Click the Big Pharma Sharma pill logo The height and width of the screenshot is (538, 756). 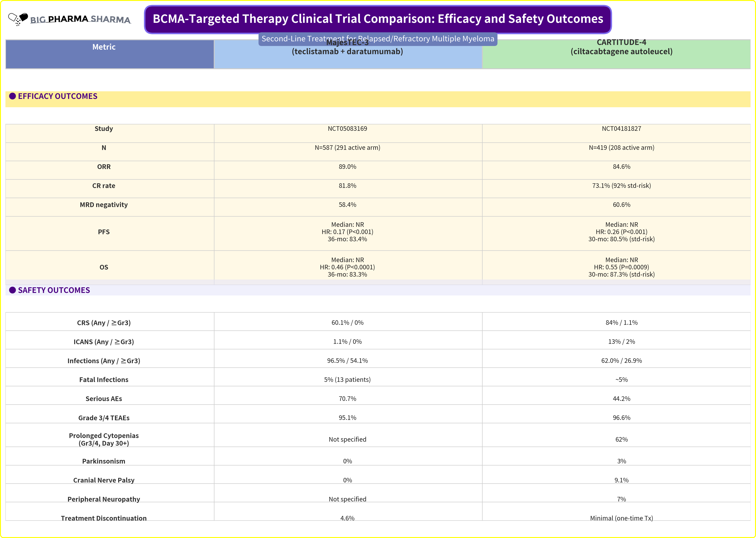point(18,19)
